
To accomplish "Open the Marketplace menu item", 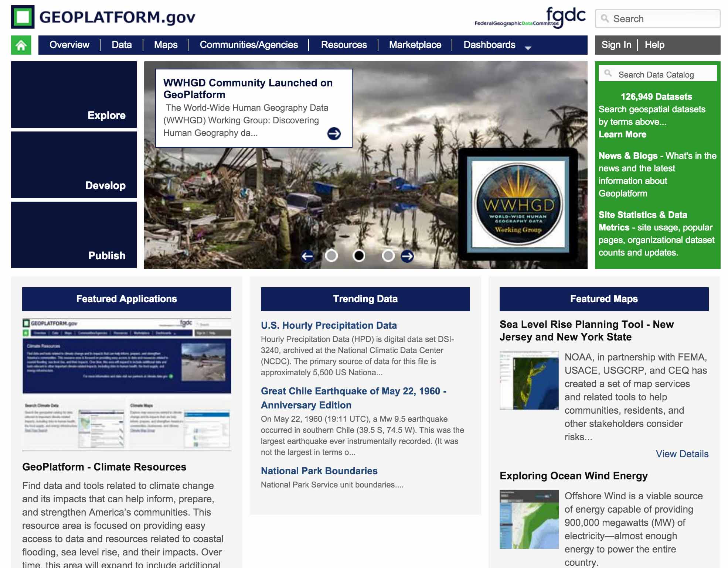I will pos(415,45).
